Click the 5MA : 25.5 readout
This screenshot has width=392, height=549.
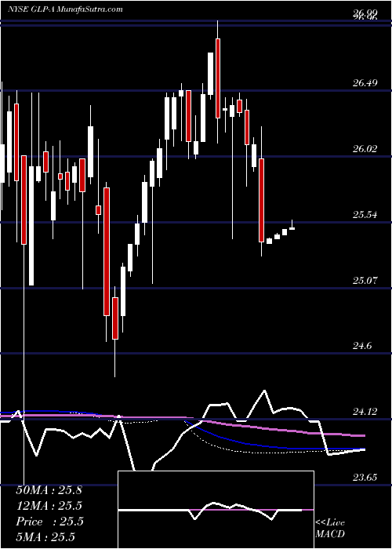coord(45,536)
